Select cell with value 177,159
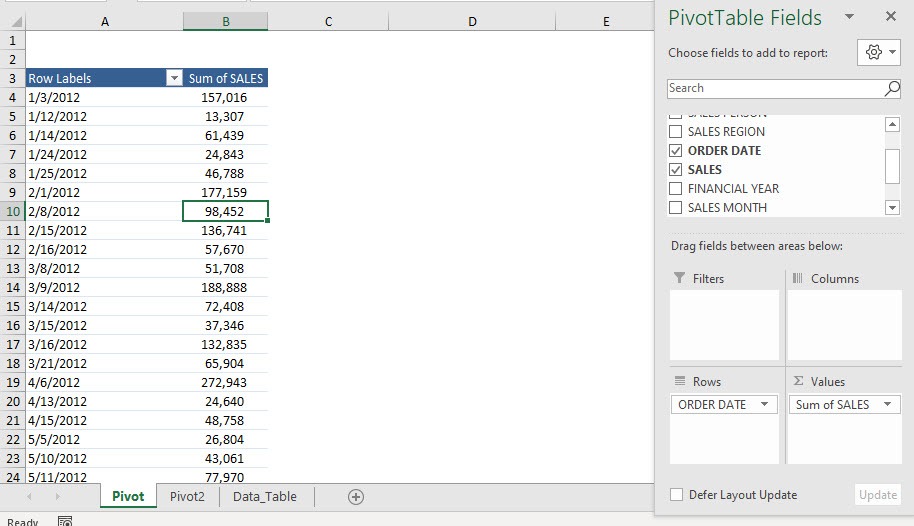 pos(226,192)
